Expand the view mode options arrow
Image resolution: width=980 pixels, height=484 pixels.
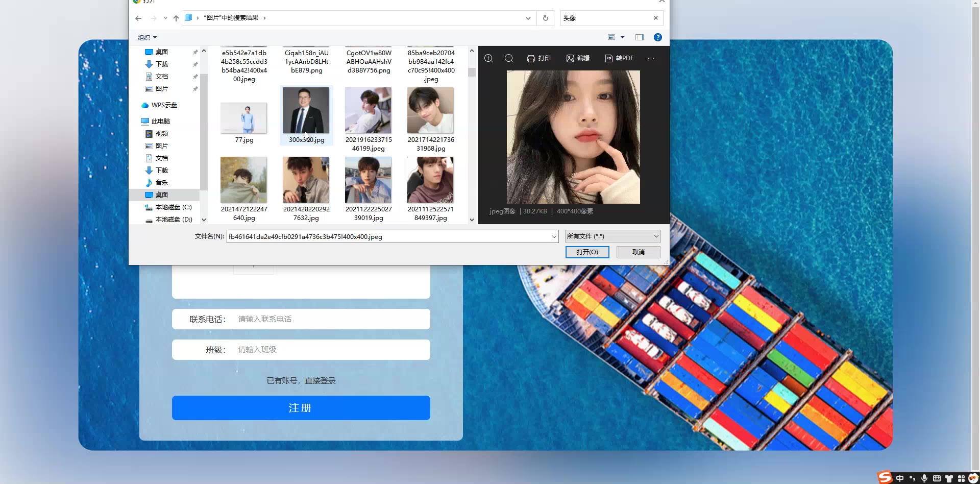tap(622, 37)
